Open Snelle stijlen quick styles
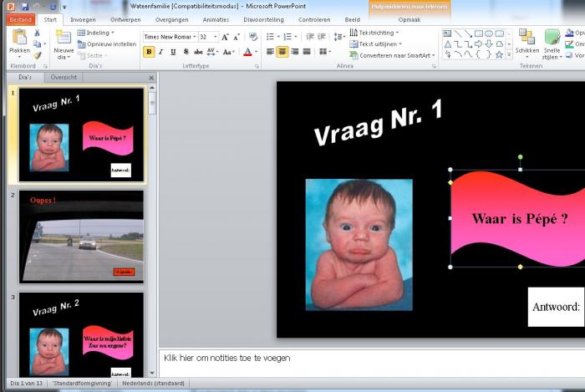585x392 pixels. [x=552, y=44]
